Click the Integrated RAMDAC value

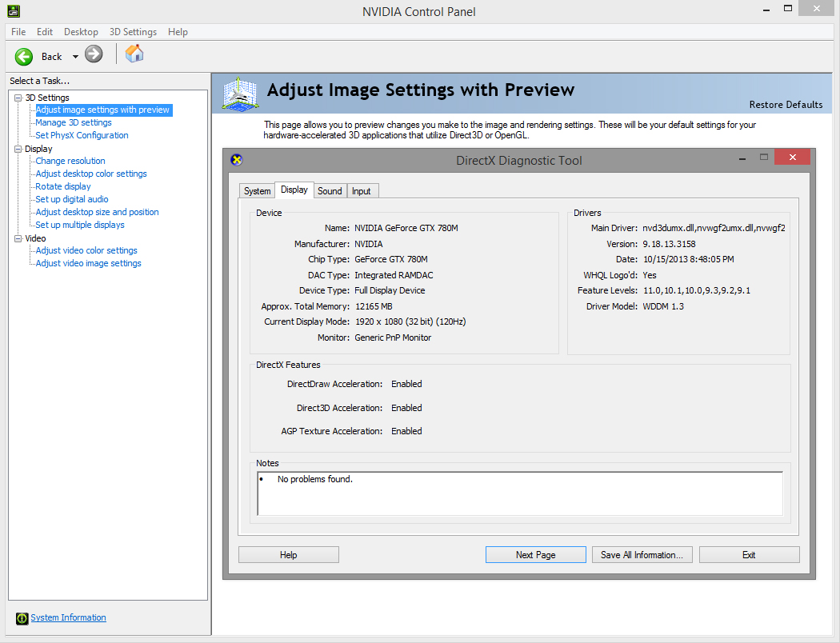coord(394,275)
